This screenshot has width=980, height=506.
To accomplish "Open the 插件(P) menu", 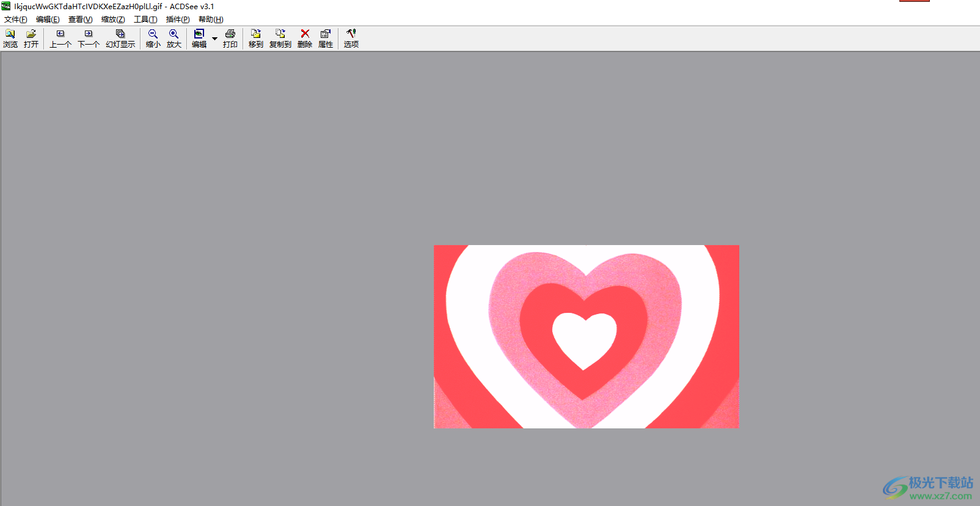I will pyautogui.click(x=178, y=20).
